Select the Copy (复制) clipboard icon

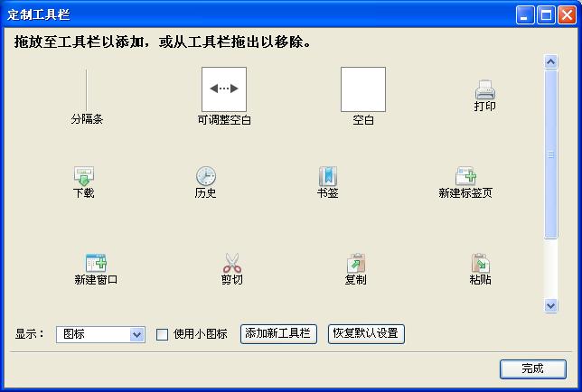pos(356,263)
